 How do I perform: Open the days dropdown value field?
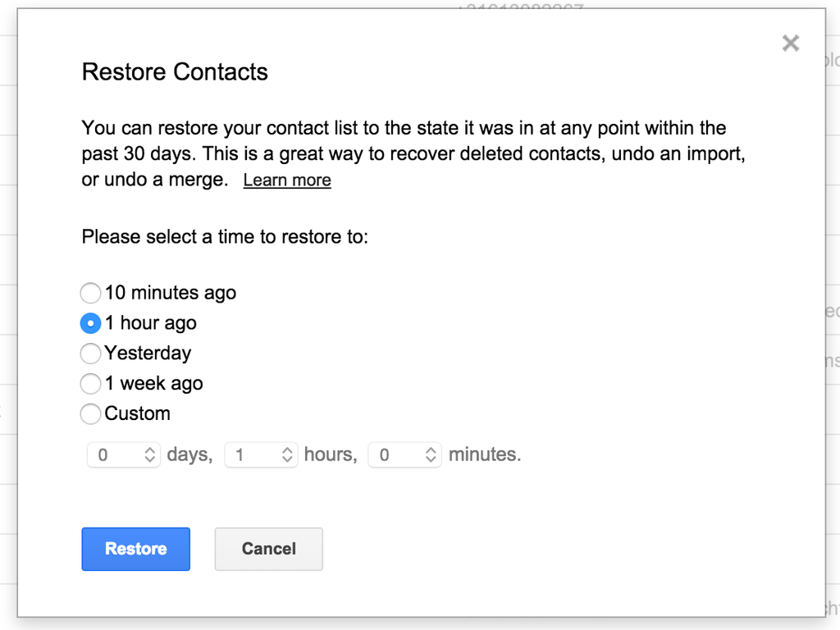[x=115, y=455]
